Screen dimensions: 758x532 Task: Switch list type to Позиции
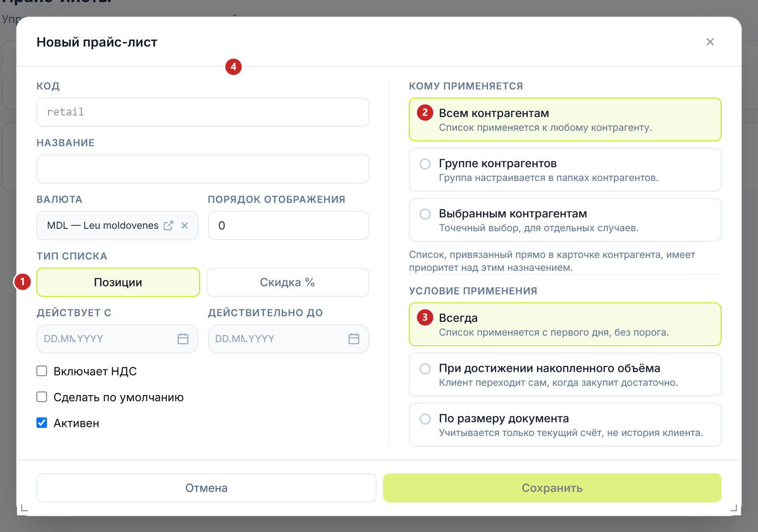(x=118, y=282)
